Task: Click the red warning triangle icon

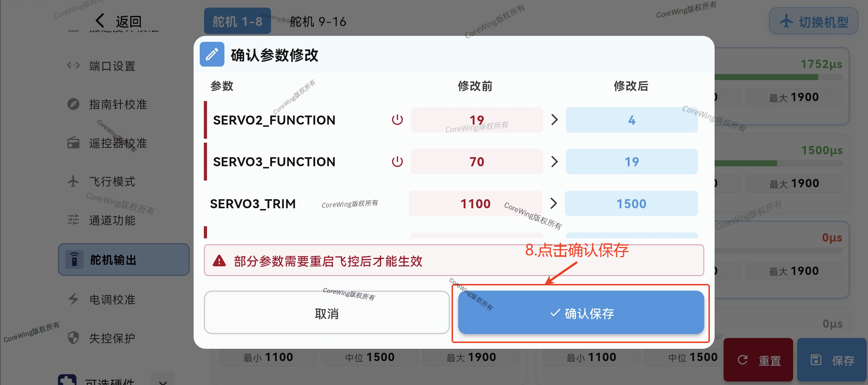Action: pos(219,261)
